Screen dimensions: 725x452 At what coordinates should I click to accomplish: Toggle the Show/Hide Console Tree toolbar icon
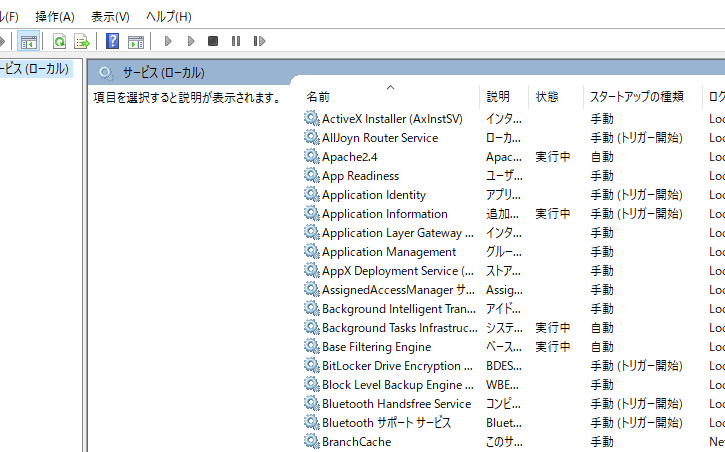28,42
